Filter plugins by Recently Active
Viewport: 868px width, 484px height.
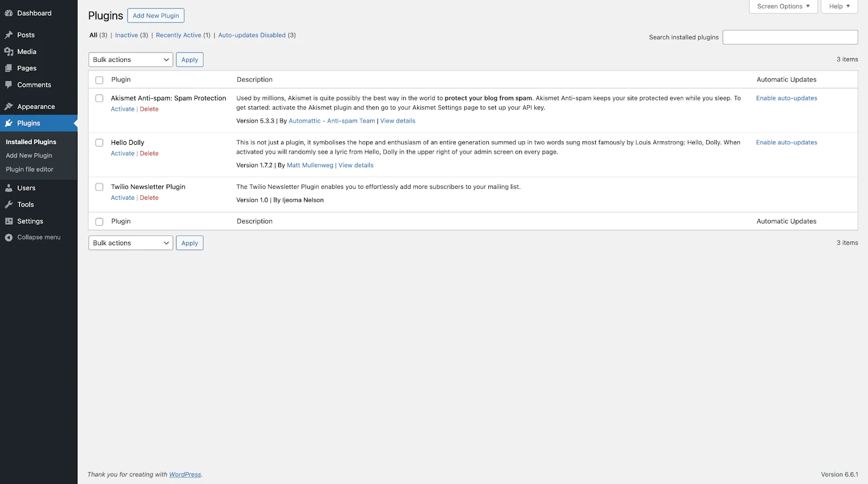click(x=178, y=35)
